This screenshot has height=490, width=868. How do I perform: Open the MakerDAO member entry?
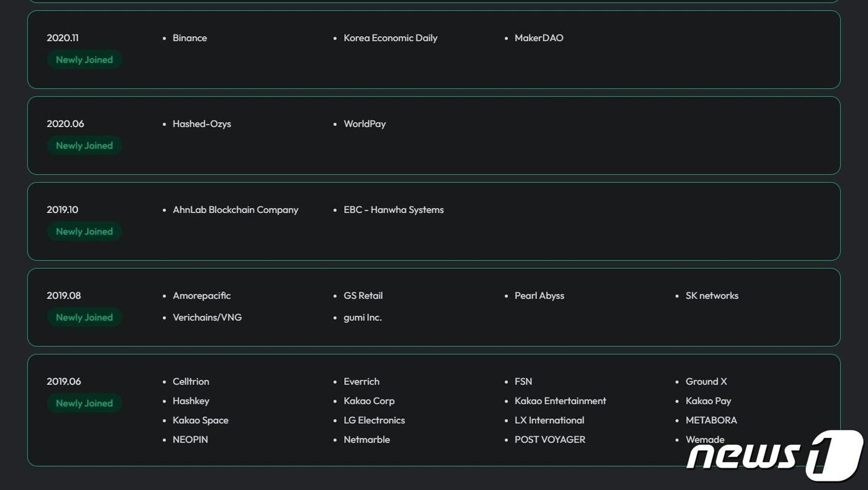539,38
